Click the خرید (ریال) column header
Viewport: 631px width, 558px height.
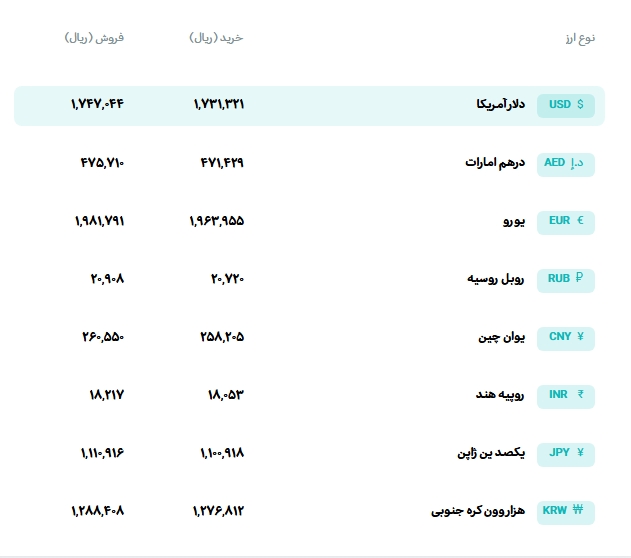(217, 38)
